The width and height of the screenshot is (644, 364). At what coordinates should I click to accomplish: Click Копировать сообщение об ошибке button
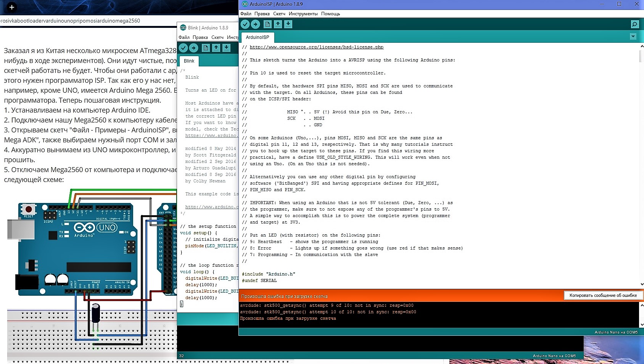pyautogui.click(x=603, y=295)
